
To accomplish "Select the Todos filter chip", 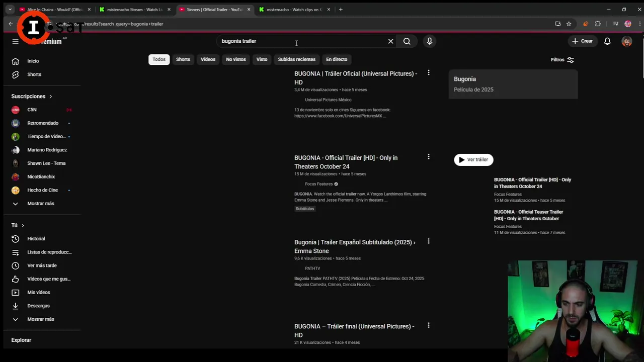I will point(159,59).
